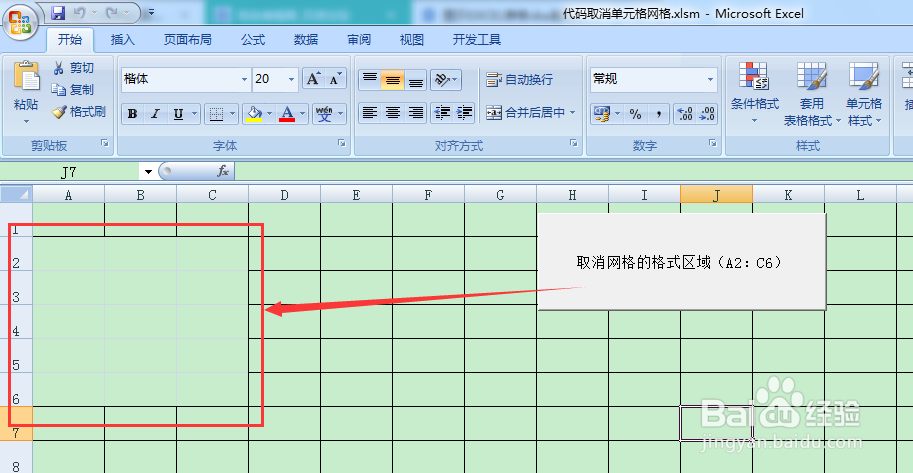Click 复制 copy button
The width and height of the screenshot is (913, 473).
tap(73, 90)
